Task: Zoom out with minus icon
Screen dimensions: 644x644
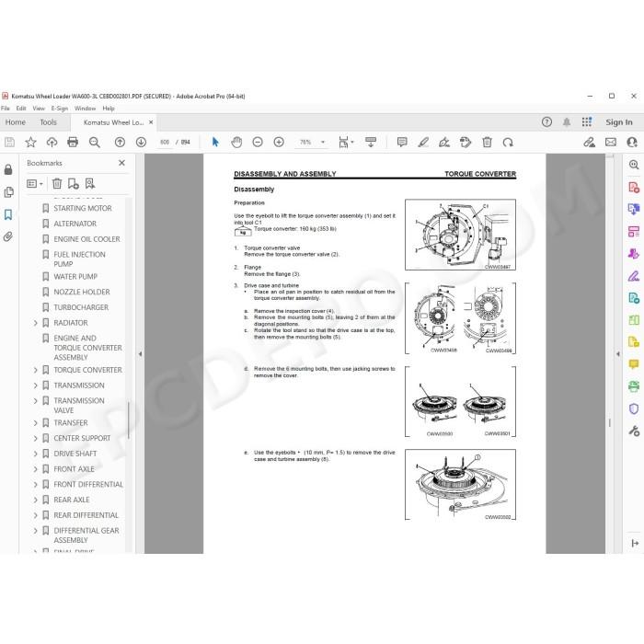Action: [258, 142]
